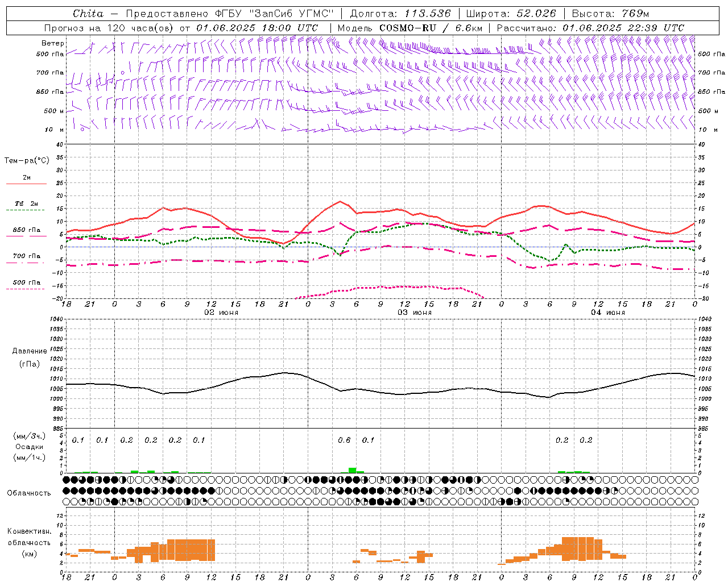This screenshot has height=582, width=728.
Task: Click the "Рассчитано: 01.06.2025 22:39 UTC" timestamp
Action: (590, 28)
